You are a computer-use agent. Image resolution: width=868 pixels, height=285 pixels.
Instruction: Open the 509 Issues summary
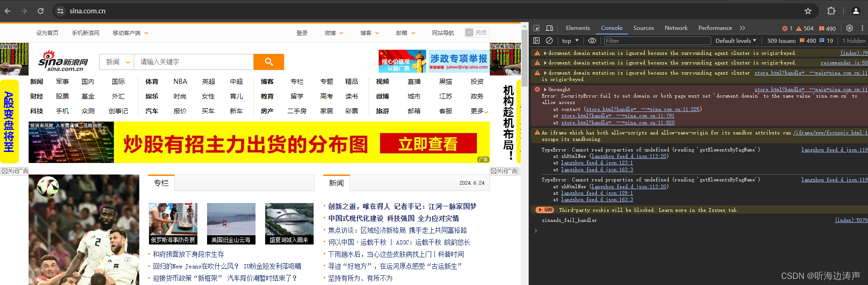point(800,41)
